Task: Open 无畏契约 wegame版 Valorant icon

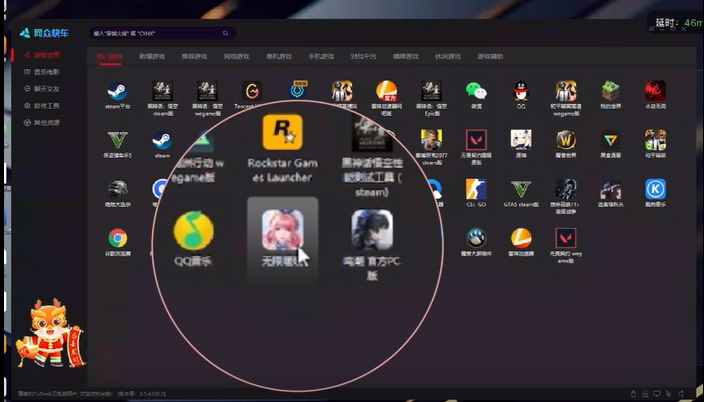Action: 566,238
